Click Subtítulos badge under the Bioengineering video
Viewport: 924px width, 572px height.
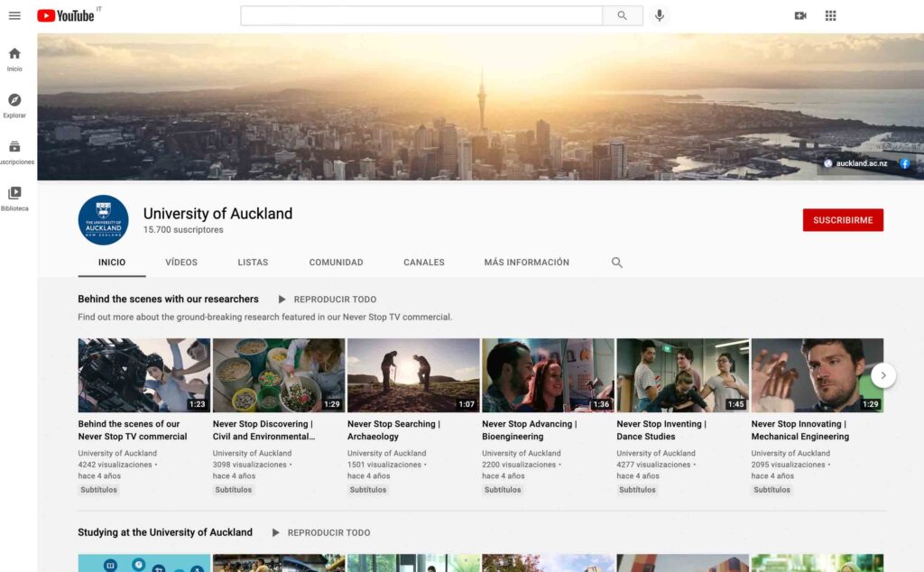click(x=503, y=490)
